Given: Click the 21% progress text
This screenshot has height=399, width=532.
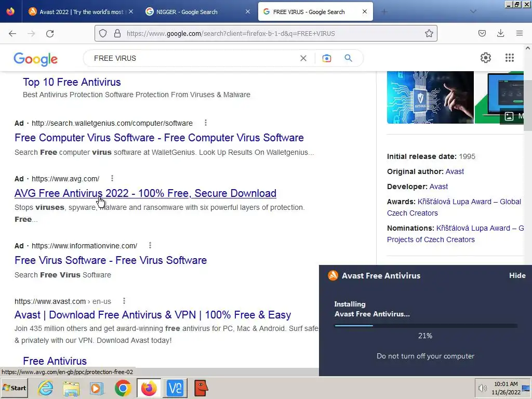Looking at the screenshot, I should pos(425,336).
